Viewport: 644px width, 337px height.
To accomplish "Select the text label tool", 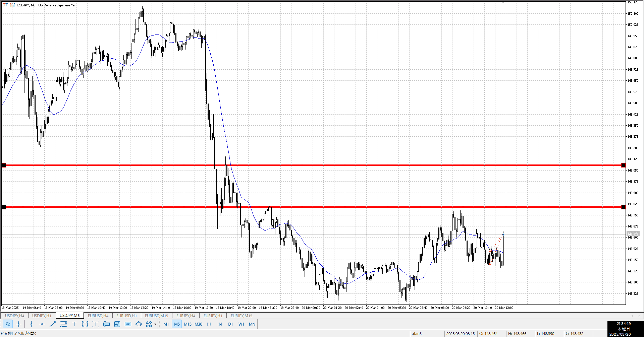I will tap(96, 324).
